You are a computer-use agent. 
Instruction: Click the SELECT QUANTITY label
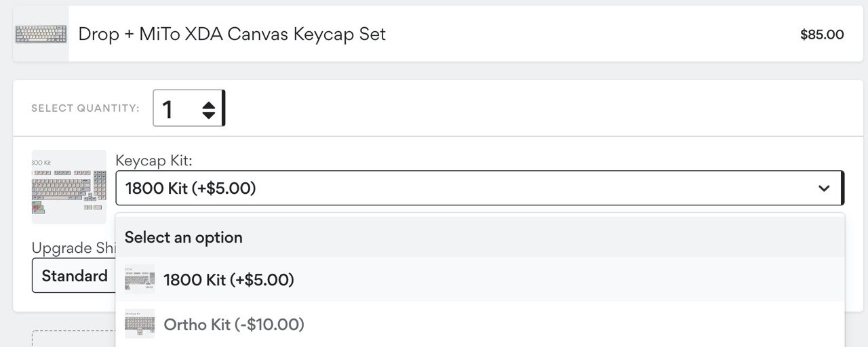pyautogui.click(x=85, y=108)
